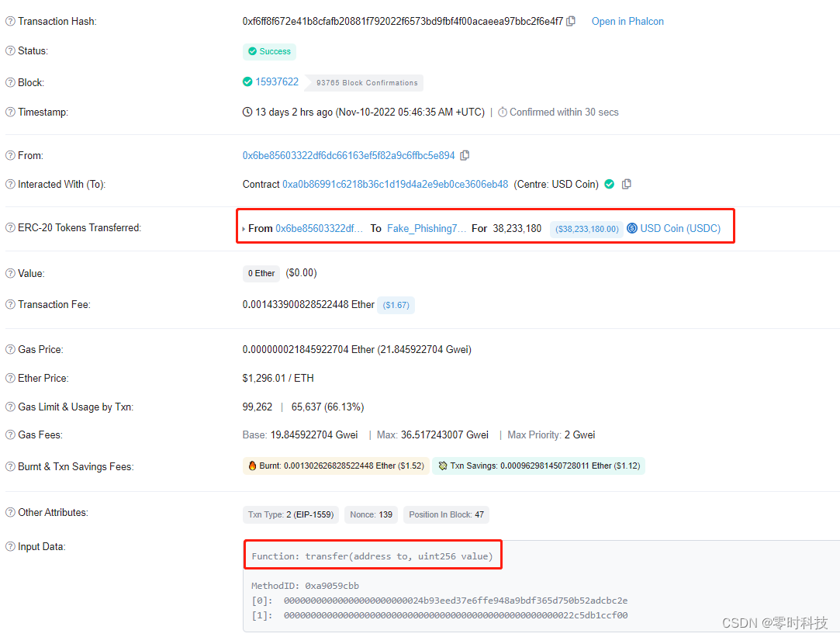Click the Max Priority: 2 Gwei value
This screenshot has height=637, width=840.
click(x=551, y=435)
